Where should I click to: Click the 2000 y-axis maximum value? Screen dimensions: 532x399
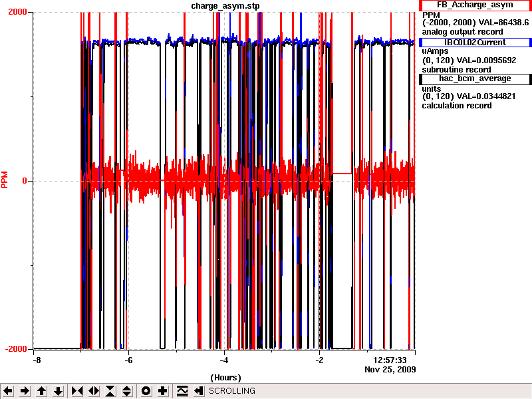[17, 12]
